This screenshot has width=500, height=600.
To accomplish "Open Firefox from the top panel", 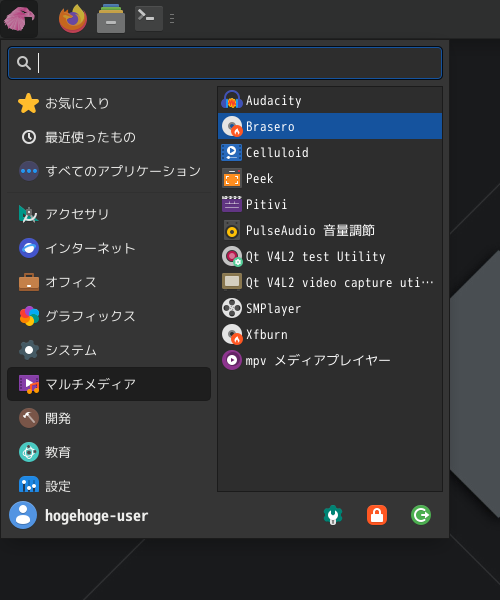I will (73, 18).
